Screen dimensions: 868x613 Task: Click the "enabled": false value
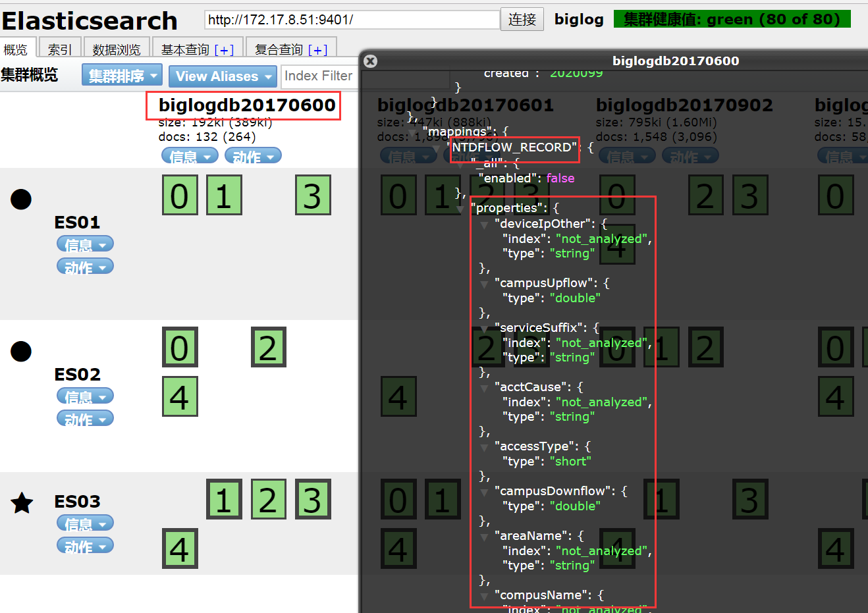(x=560, y=178)
